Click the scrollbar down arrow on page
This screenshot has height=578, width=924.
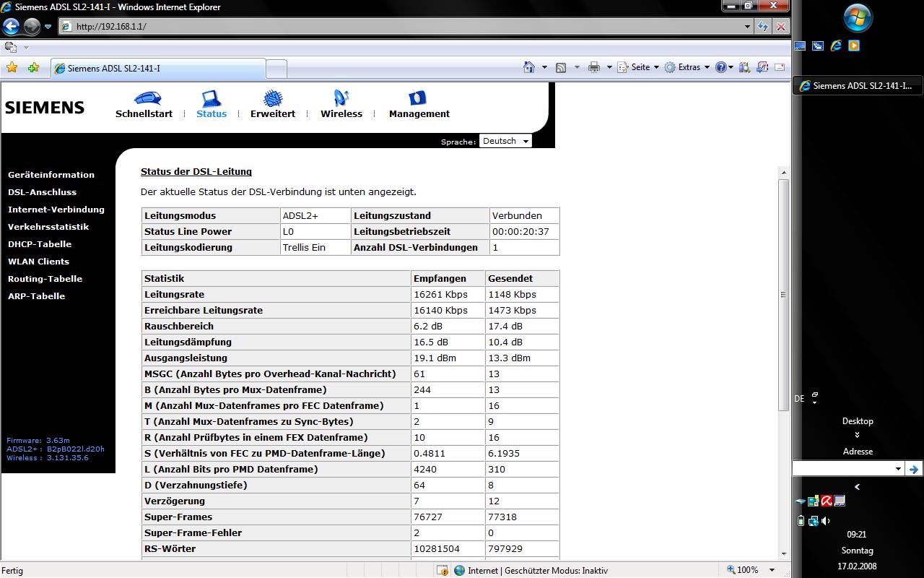[x=784, y=554]
